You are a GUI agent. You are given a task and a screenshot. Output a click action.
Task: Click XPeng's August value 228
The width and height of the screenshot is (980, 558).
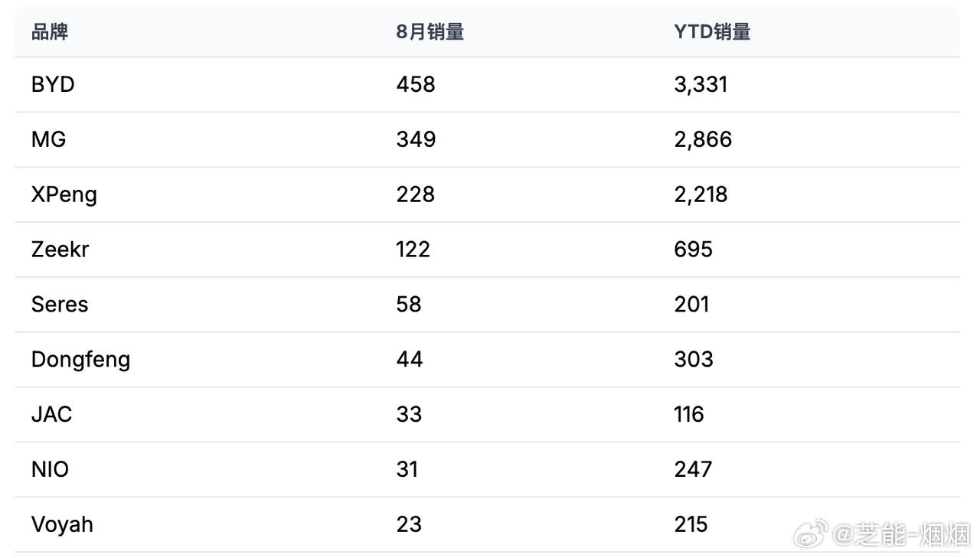[416, 194]
